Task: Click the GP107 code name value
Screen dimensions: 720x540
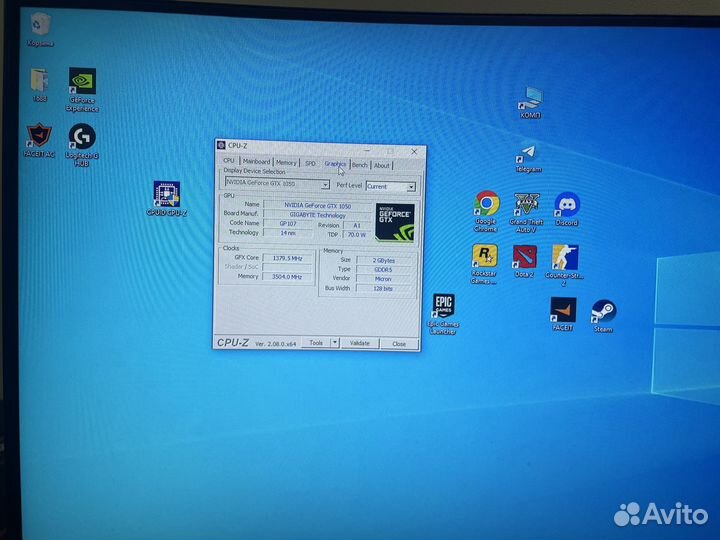Action: pos(287,224)
